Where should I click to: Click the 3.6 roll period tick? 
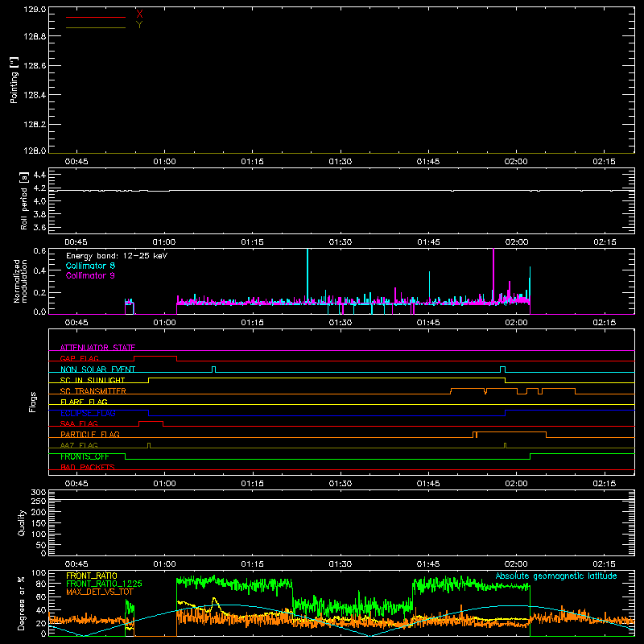coord(39,228)
